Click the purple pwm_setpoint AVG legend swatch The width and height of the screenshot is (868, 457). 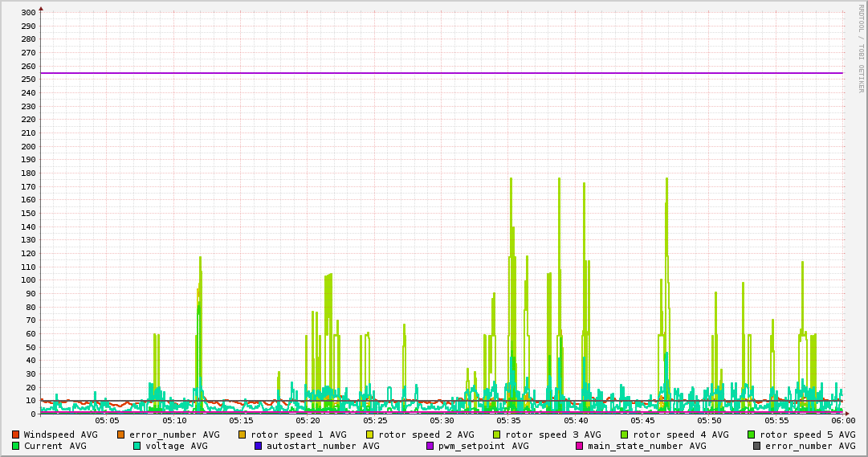(x=430, y=446)
